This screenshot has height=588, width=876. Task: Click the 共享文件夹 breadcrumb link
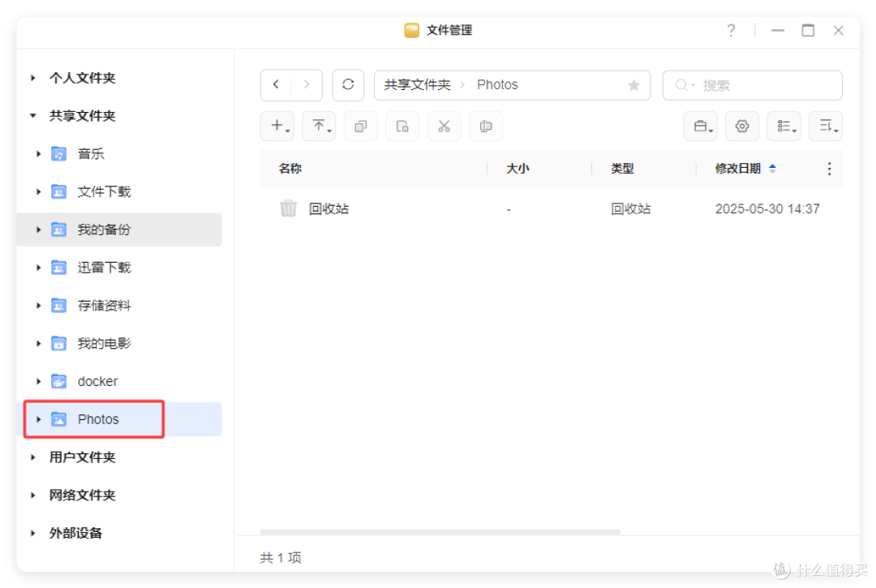point(417,85)
